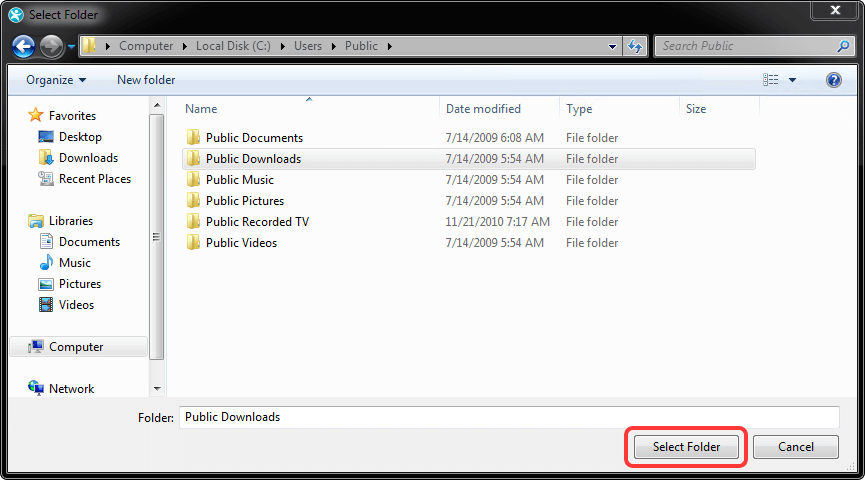The image size is (865, 480).
Task: Open the Music library in sidebar
Action: (75, 263)
